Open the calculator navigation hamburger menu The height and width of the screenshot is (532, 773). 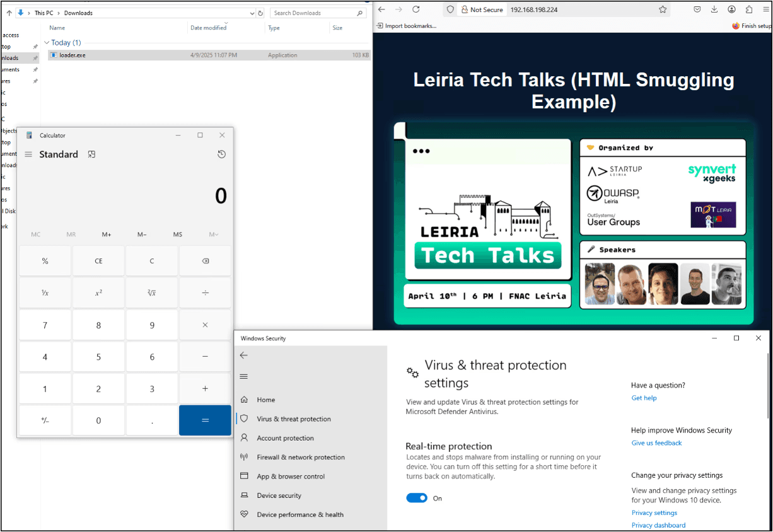[x=28, y=154]
